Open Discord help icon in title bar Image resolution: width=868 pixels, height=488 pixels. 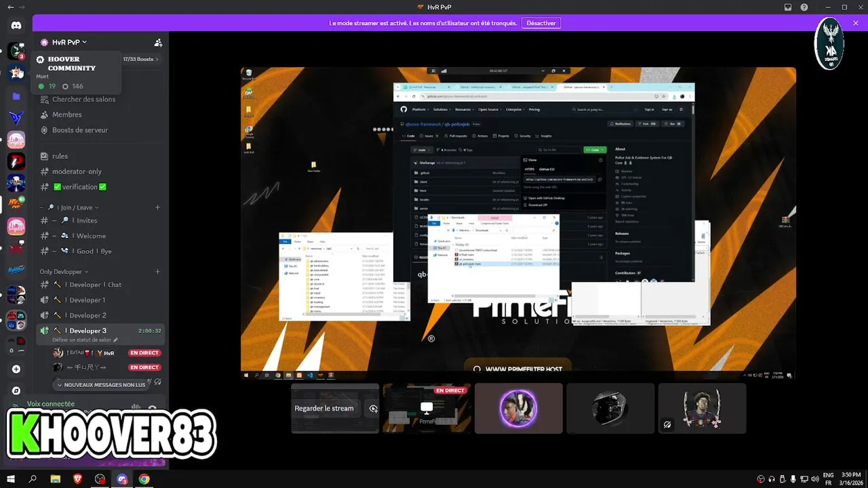click(x=804, y=7)
